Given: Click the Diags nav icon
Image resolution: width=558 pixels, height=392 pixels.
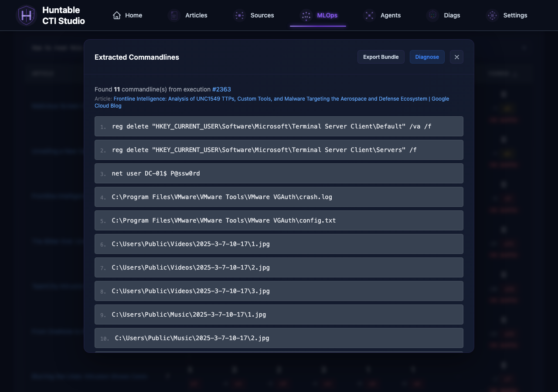Looking at the screenshot, I should pos(432,15).
